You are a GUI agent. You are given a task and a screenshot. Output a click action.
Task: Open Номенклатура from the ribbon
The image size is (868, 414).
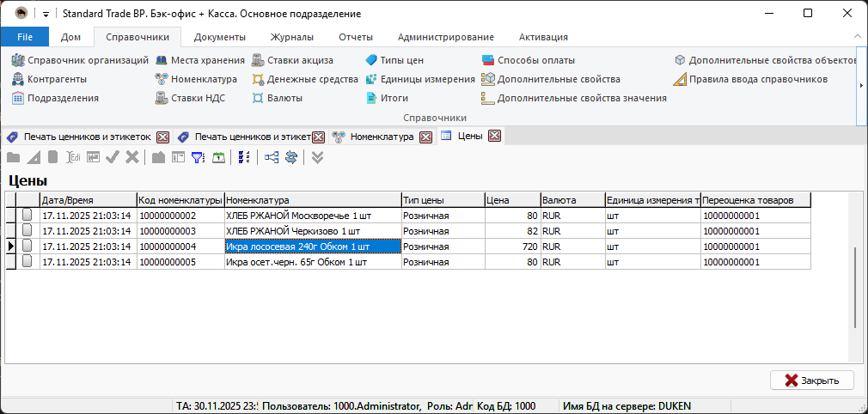point(196,79)
